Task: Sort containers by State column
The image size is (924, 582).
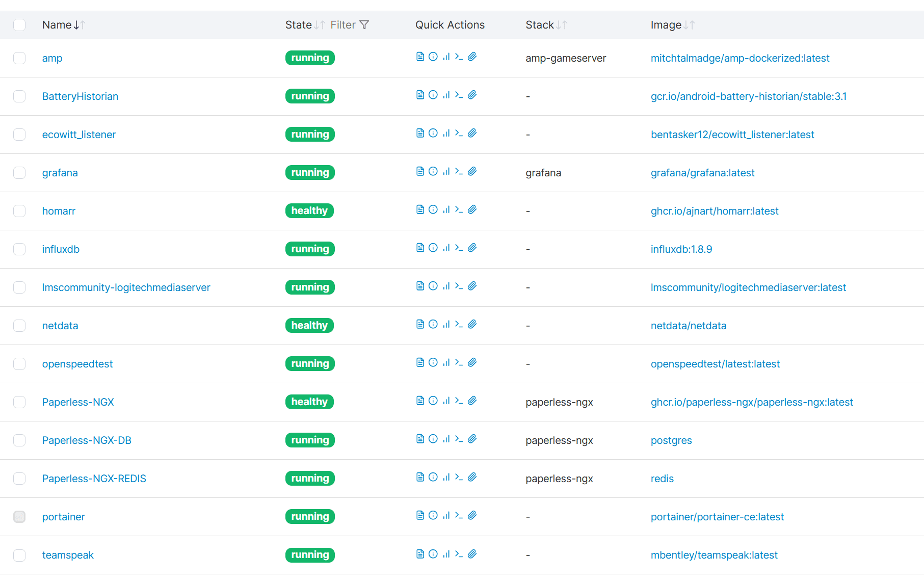Action: 305,25
